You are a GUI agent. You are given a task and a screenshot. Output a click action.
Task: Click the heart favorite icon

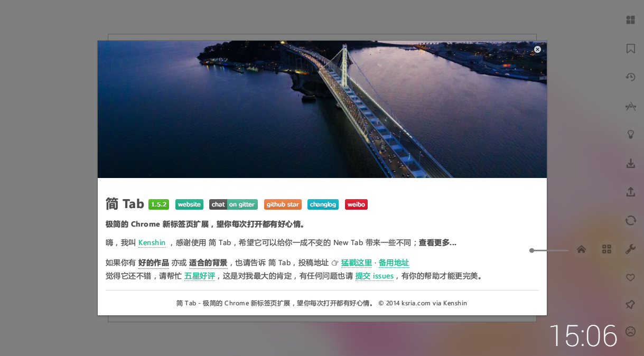[630, 277]
